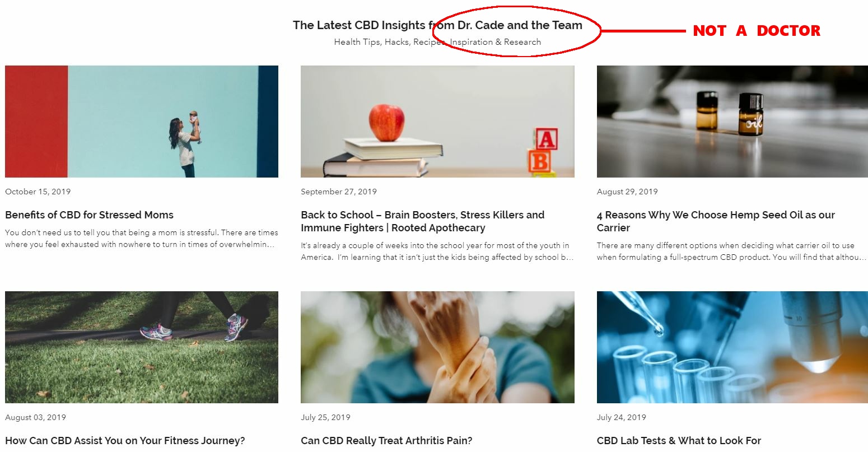Screen dimensions: 868x452
Task: Click the apple on books image
Action: 437,122
